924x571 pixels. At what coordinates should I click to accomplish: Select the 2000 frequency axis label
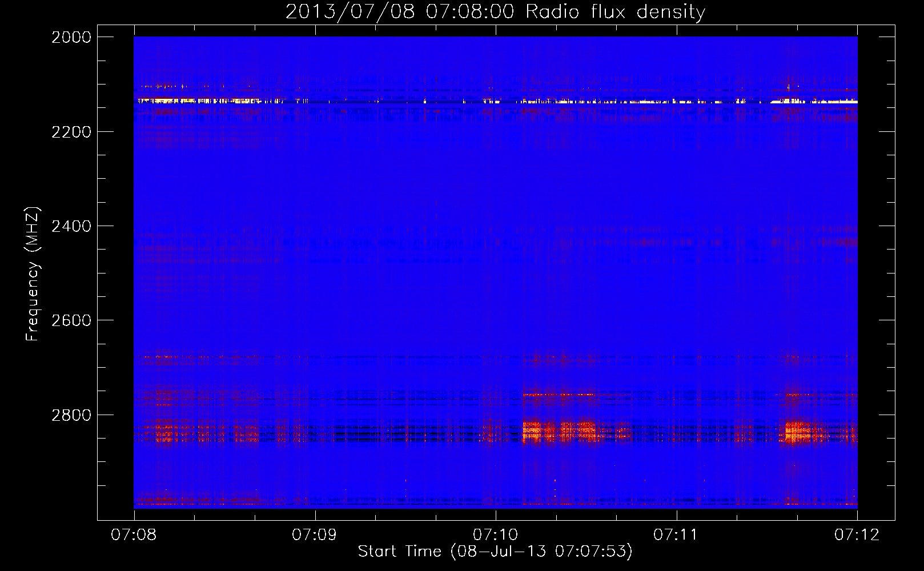pos(71,37)
